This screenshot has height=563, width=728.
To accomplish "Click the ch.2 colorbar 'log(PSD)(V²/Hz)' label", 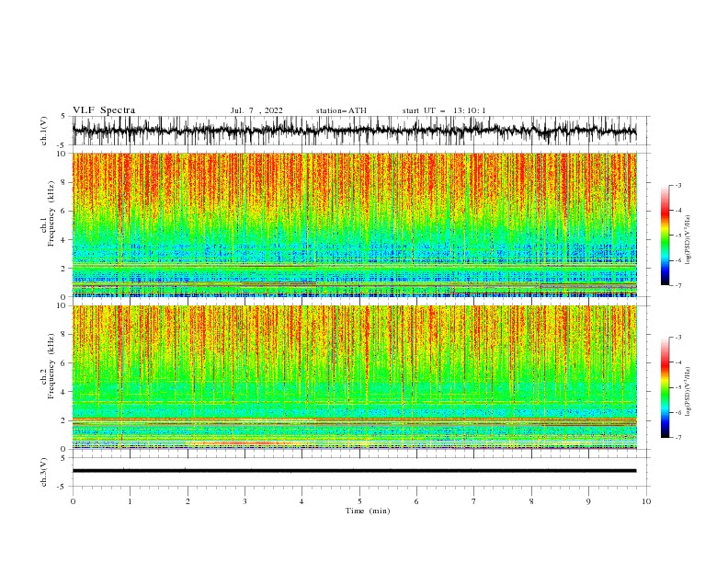I will pos(688,392).
